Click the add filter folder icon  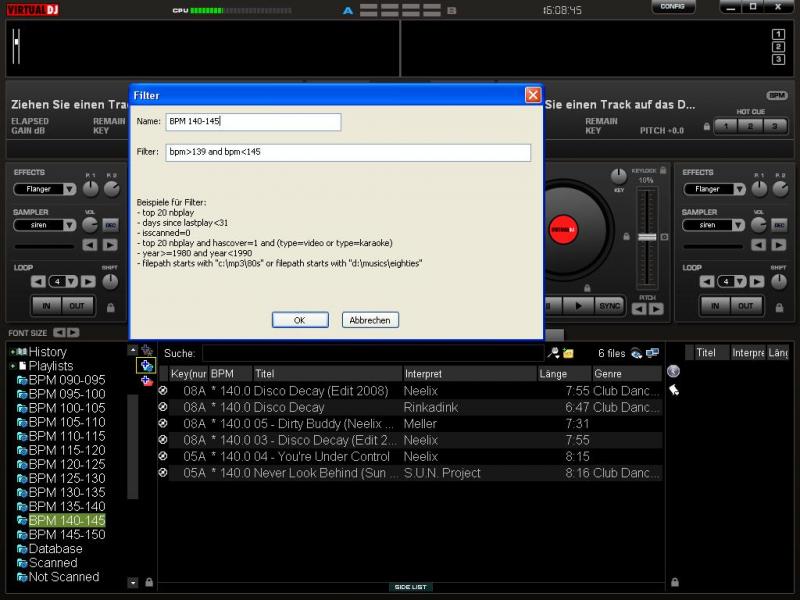(x=146, y=366)
